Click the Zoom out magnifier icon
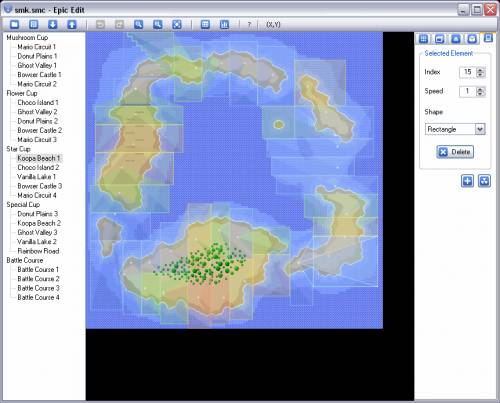 (x=139, y=24)
